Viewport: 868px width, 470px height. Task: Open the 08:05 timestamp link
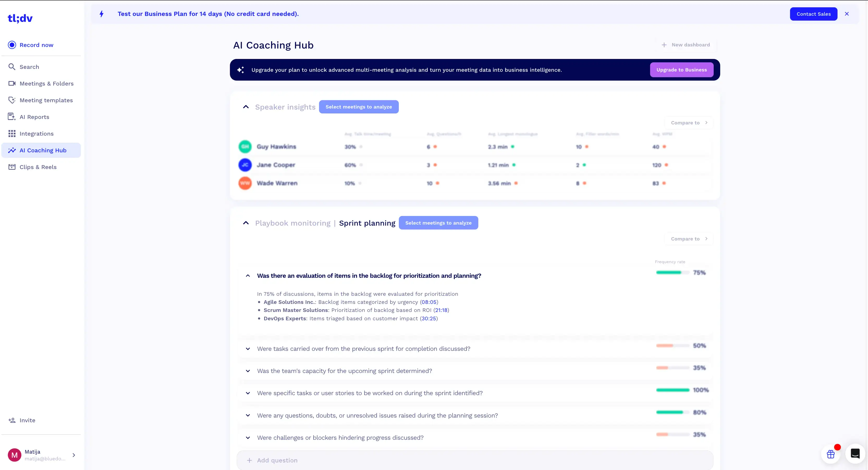tap(429, 302)
